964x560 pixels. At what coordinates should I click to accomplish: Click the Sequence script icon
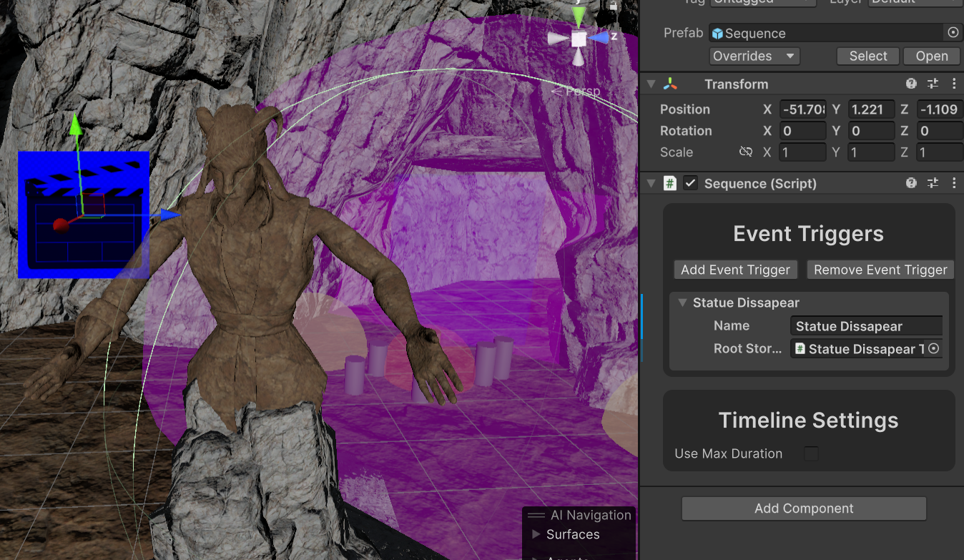click(670, 183)
